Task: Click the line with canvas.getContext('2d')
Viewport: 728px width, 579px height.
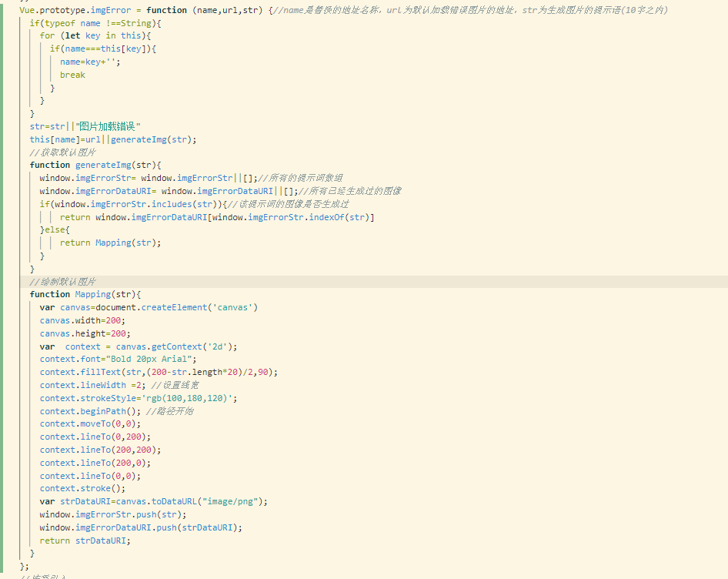Action: (x=139, y=346)
